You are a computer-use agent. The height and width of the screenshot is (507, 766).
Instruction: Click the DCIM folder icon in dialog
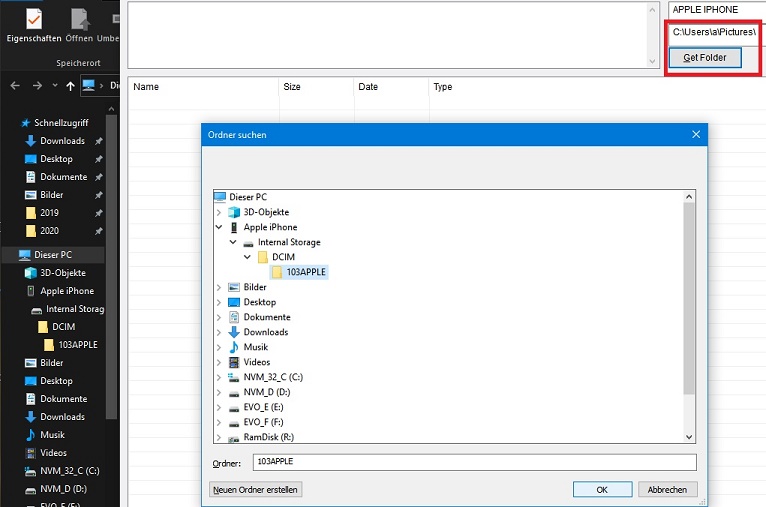263,257
